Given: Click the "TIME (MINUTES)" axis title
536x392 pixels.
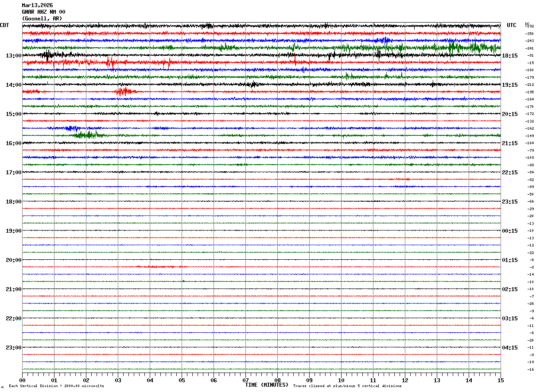Looking at the screenshot, I should tap(267, 385).
